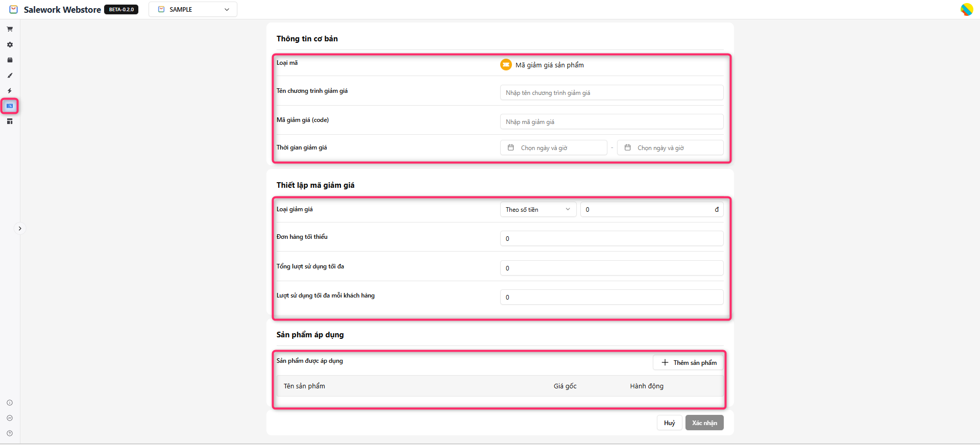Click the info circle icon in sidebar
This screenshot has height=445, width=980.
click(x=10, y=403)
